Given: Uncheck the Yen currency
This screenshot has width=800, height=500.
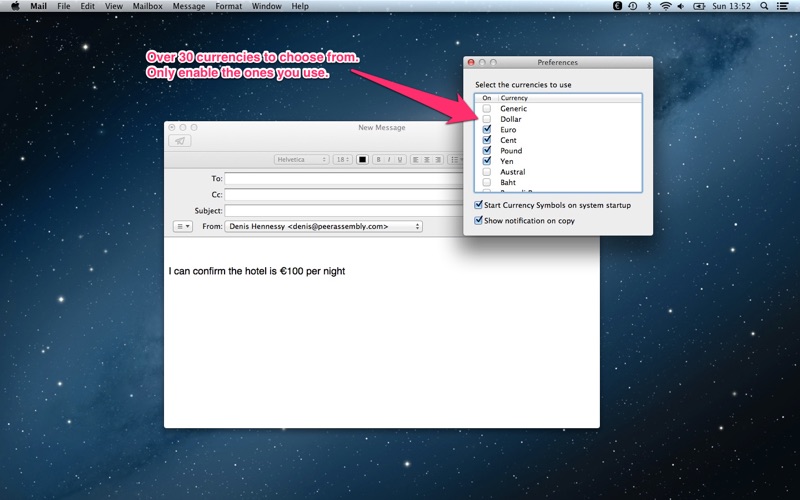Looking at the screenshot, I should (x=487, y=161).
